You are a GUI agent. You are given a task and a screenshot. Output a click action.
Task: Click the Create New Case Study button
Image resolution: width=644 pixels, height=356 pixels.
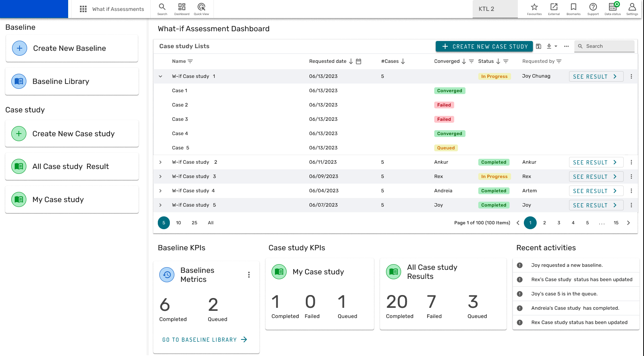[484, 46]
